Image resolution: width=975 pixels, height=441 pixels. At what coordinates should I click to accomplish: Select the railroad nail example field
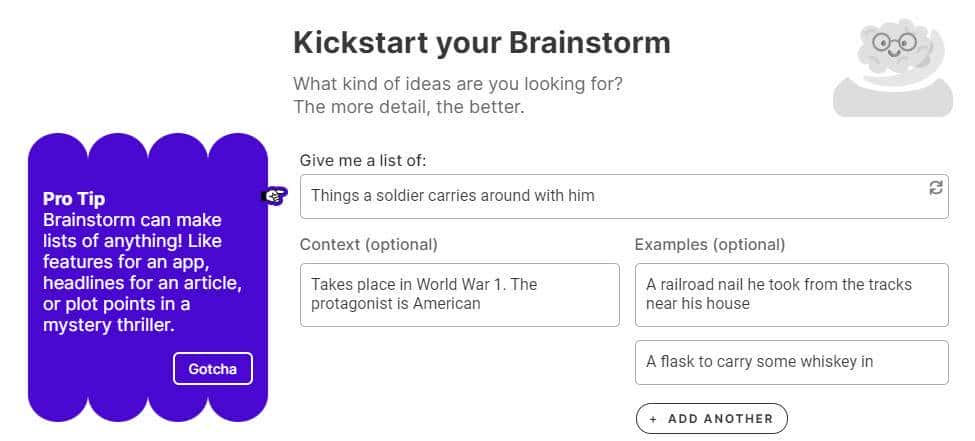(x=790, y=294)
